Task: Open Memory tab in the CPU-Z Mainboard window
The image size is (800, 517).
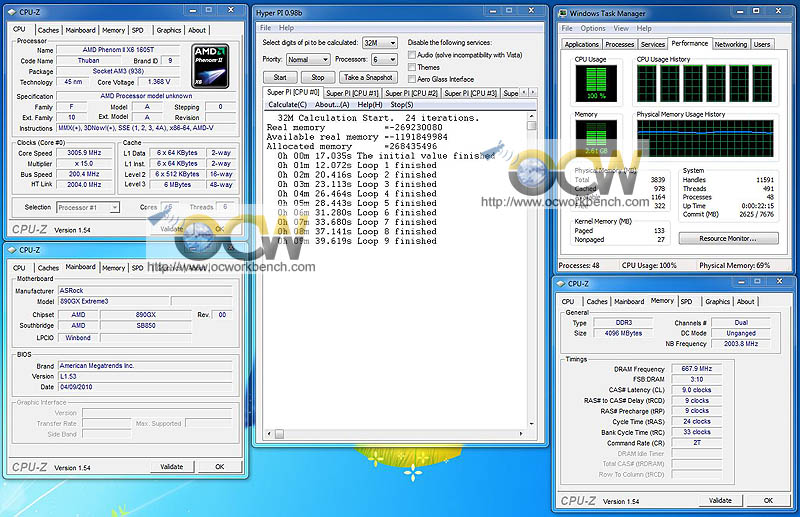Action: point(113,268)
